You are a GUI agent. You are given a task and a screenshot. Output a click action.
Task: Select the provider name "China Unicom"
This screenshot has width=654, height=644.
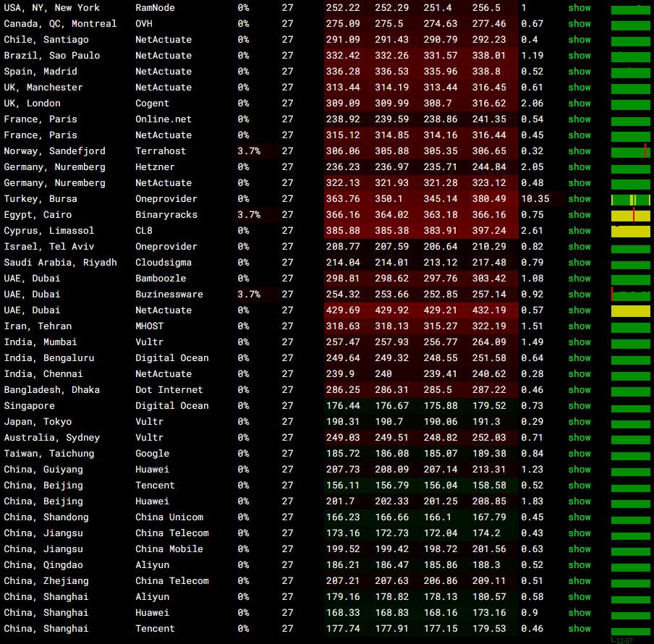pos(169,517)
